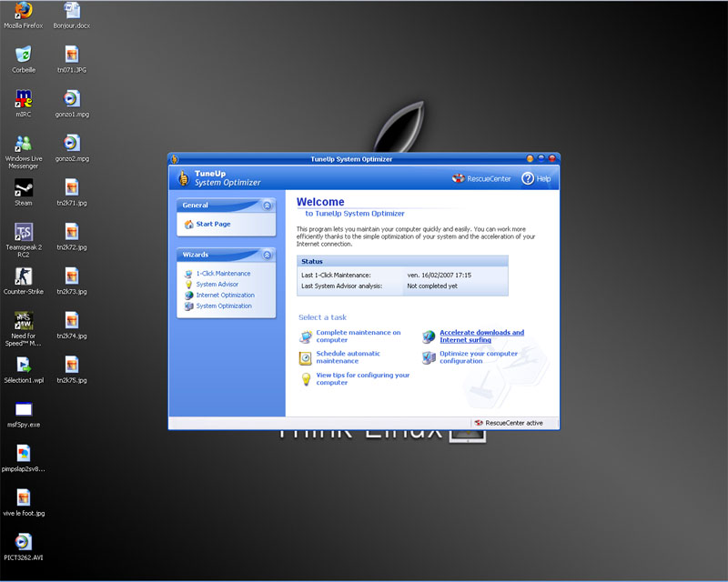Click the 'Status' panel header
The width and height of the screenshot is (728, 582).
coord(402,261)
